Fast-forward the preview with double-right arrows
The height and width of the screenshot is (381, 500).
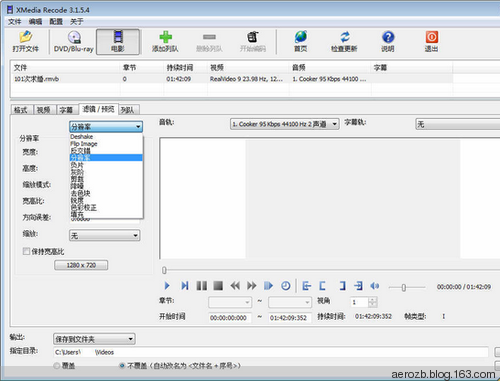coord(252,286)
